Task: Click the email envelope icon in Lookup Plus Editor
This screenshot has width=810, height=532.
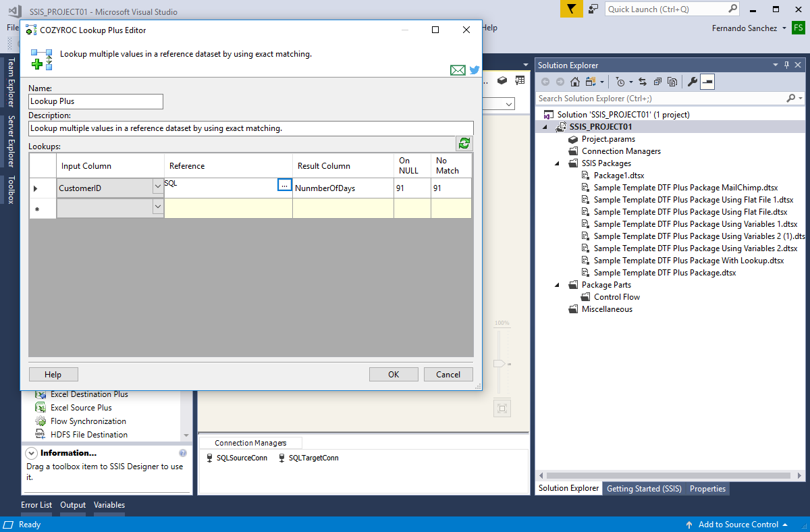Action: 458,70
